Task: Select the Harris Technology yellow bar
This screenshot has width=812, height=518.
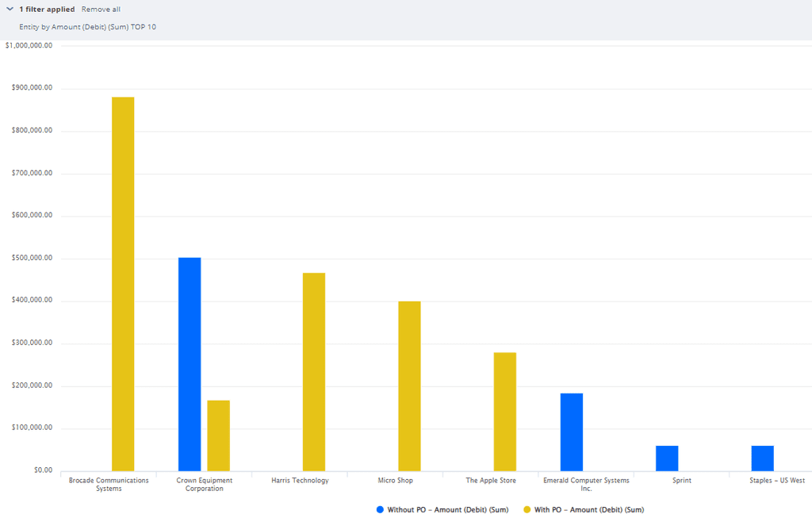Action: [314, 372]
